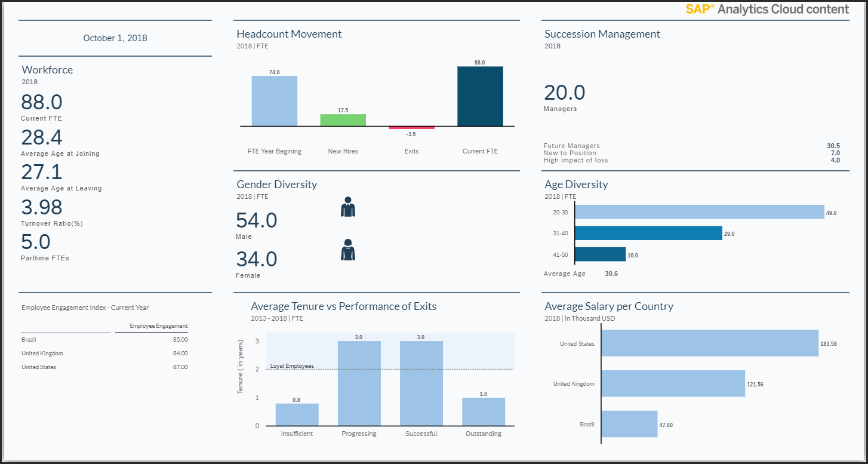Select the dark Current FTE bar

[x=480, y=96]
